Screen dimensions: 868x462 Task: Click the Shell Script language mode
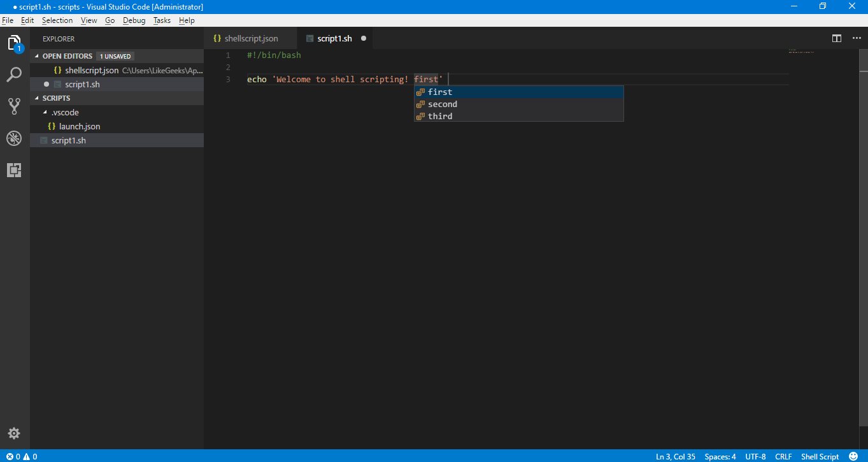tap(820, 456)
